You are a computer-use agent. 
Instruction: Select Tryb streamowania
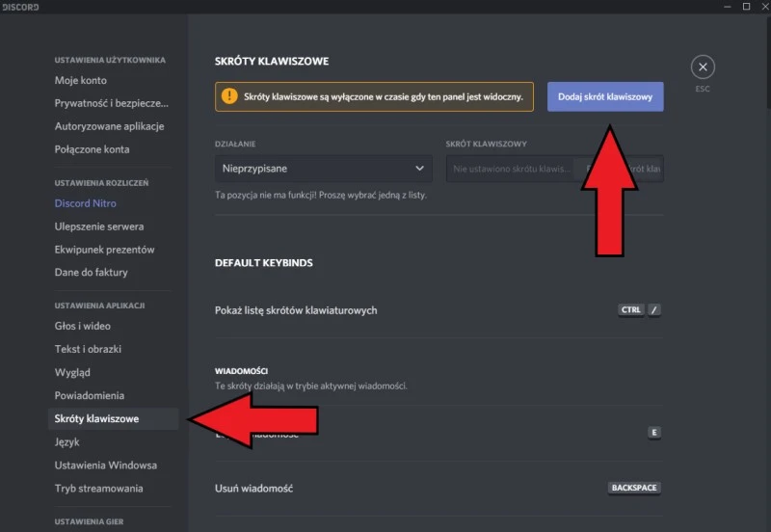click(99, 489)
